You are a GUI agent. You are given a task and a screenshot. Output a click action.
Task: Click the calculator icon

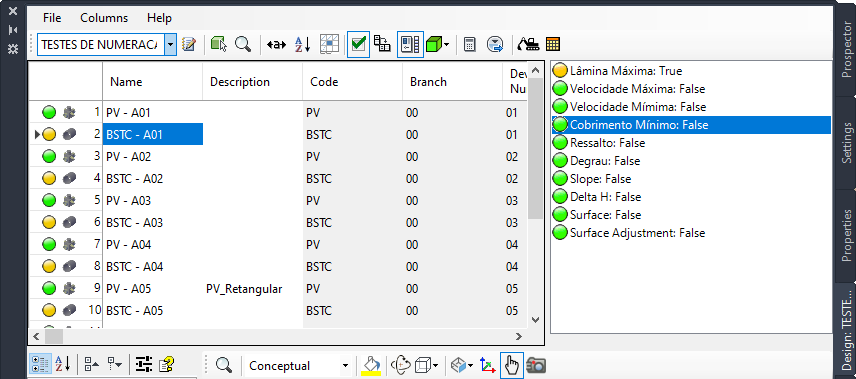469,44
